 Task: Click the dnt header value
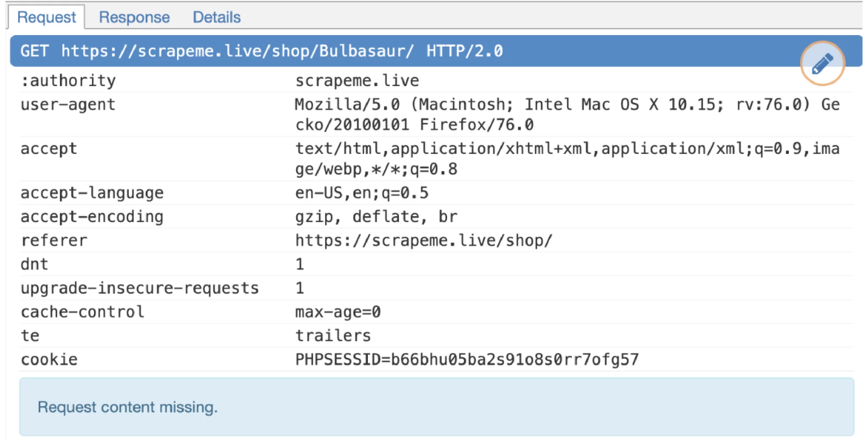pyautogui.click(x=300, y=264)
